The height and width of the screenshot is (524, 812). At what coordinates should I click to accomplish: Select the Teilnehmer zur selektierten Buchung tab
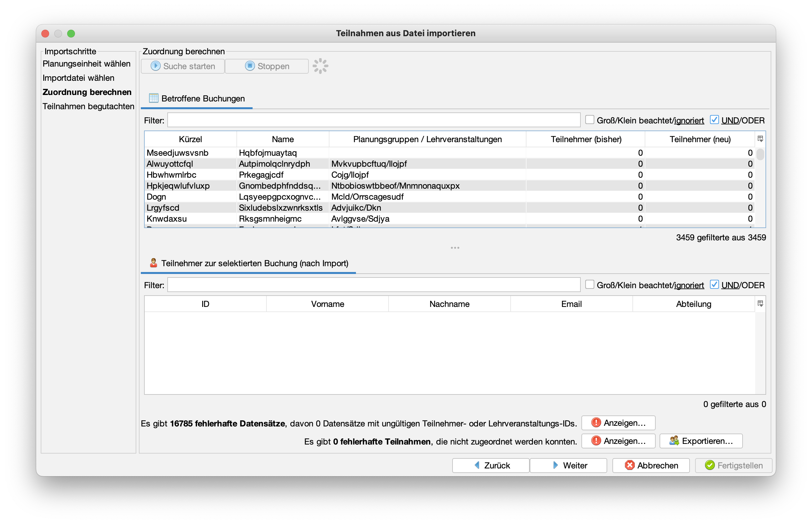(x=254, y=263)
